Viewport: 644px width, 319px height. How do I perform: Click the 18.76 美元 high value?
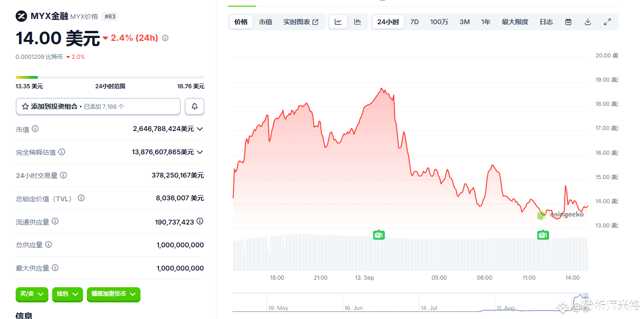point(191,86)
